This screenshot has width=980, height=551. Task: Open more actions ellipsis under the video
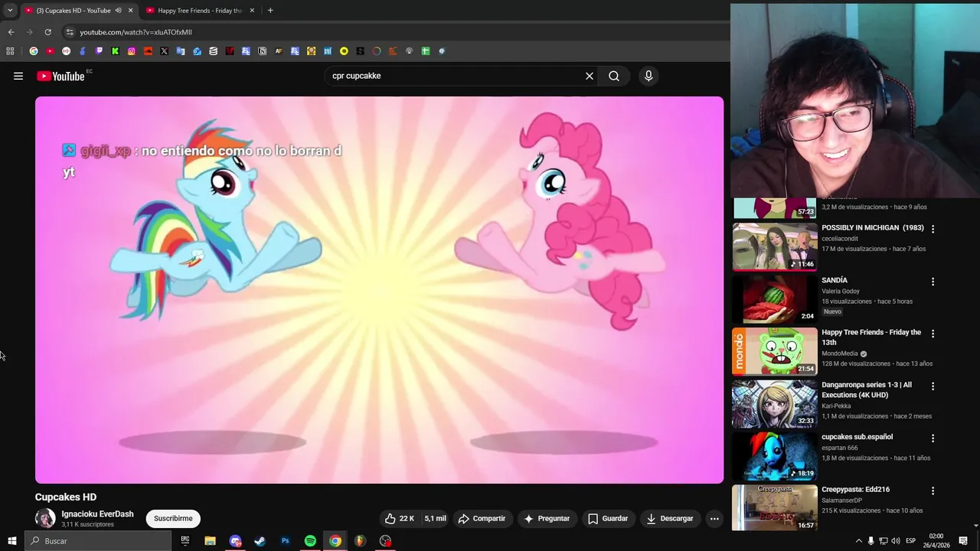[x=714, y=518]
